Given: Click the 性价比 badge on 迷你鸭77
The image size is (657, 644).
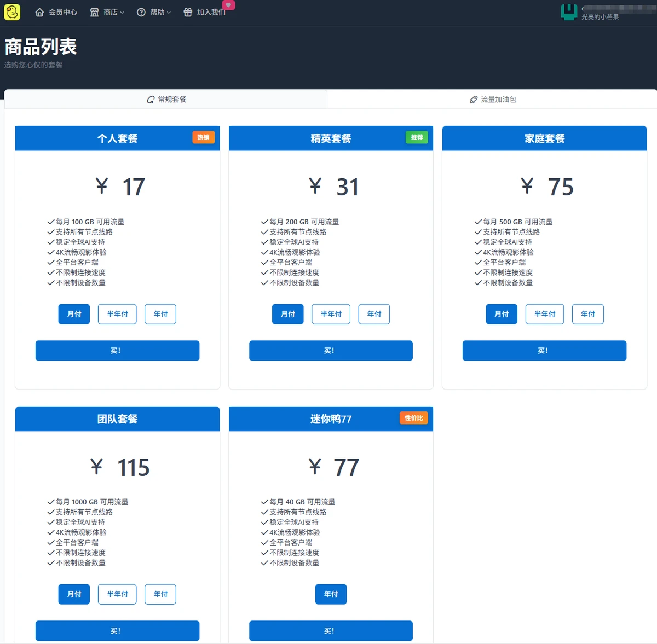Looking at the screenshot, I should point(413,418).
